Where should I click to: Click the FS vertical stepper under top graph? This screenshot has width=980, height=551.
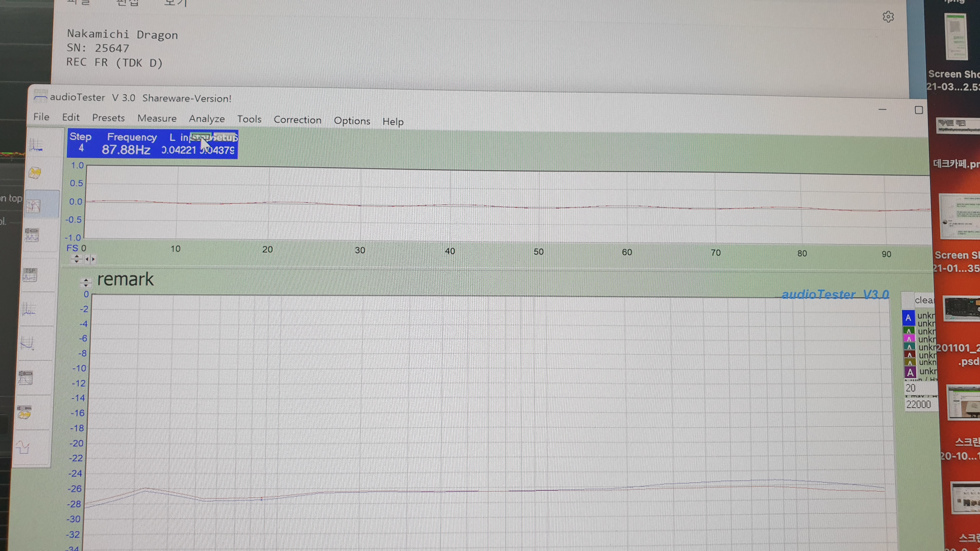(x=77, y=259)
